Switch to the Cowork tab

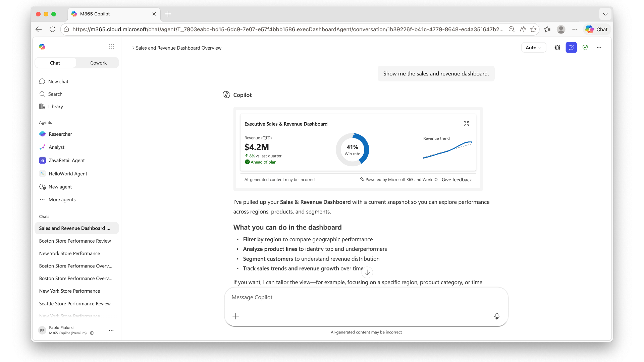(x=98, y=63)
